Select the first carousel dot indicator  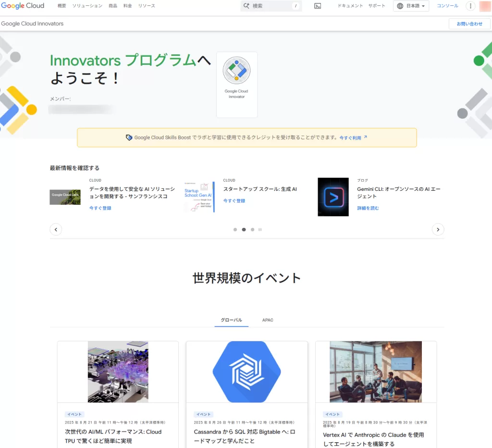235,230
